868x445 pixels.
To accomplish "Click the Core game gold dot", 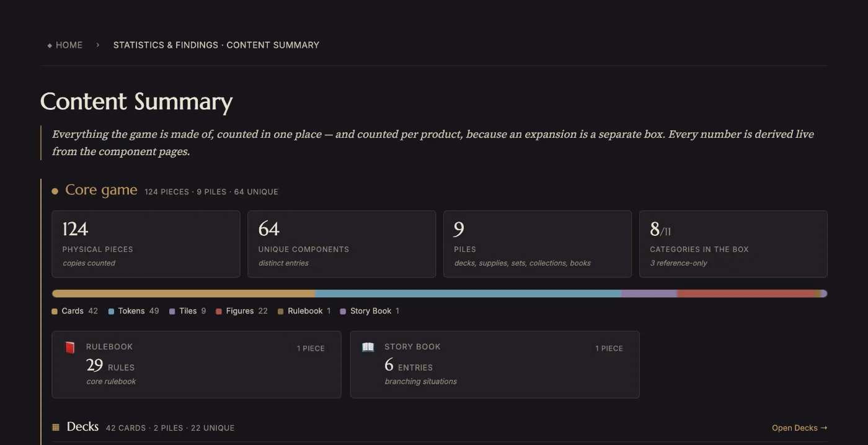I will coord(55,191).
